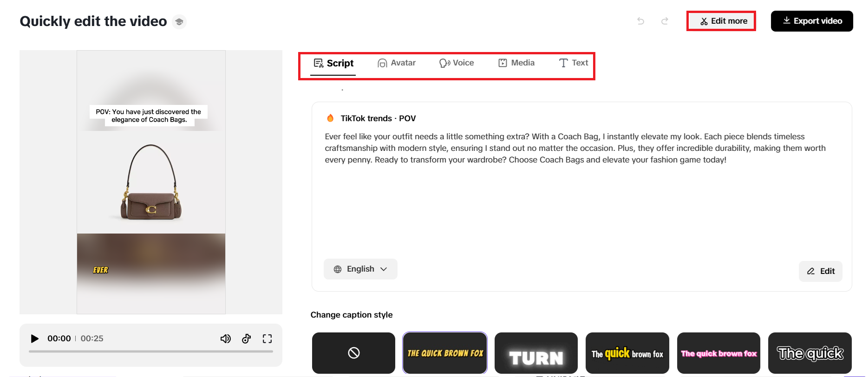Image resolution: width=868 pixels, height=377 pixels.
Task: Click the tutorial graduation cap icon
Action: [x=179, y=22]
